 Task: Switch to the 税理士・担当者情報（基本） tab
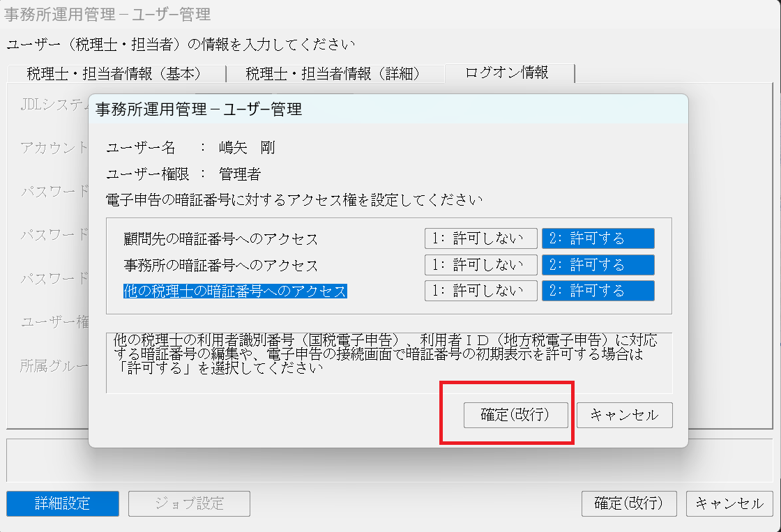pos(114,73)
